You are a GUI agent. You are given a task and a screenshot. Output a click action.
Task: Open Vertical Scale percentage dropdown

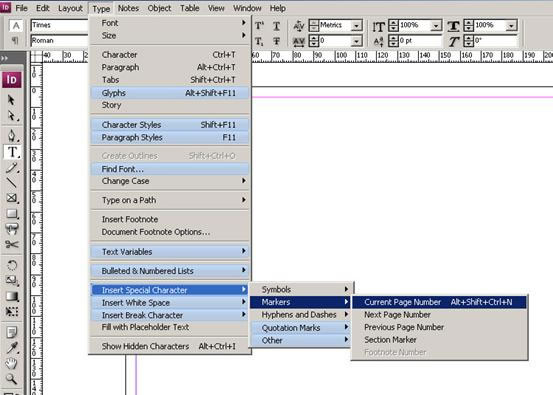[436, 25]
